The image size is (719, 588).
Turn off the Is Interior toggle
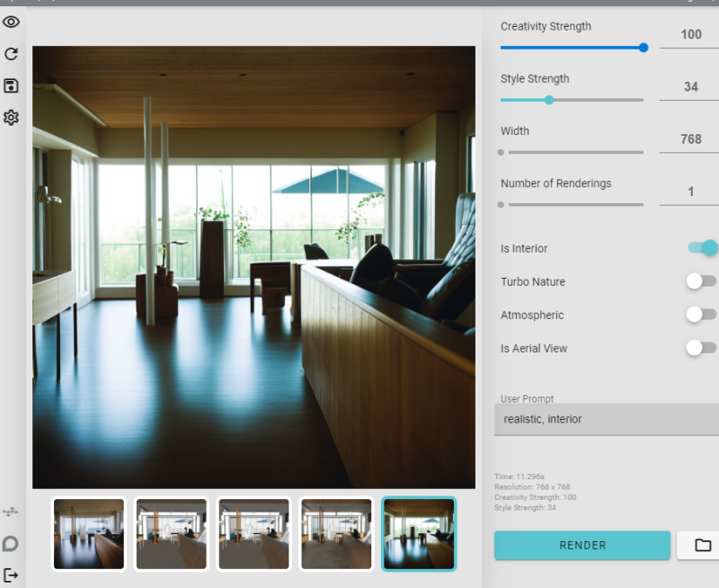pos(703,247)
